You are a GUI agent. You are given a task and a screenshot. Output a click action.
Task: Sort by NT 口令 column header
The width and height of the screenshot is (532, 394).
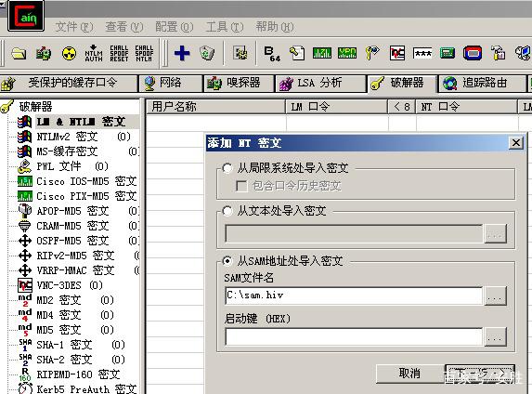coord(467,107)
